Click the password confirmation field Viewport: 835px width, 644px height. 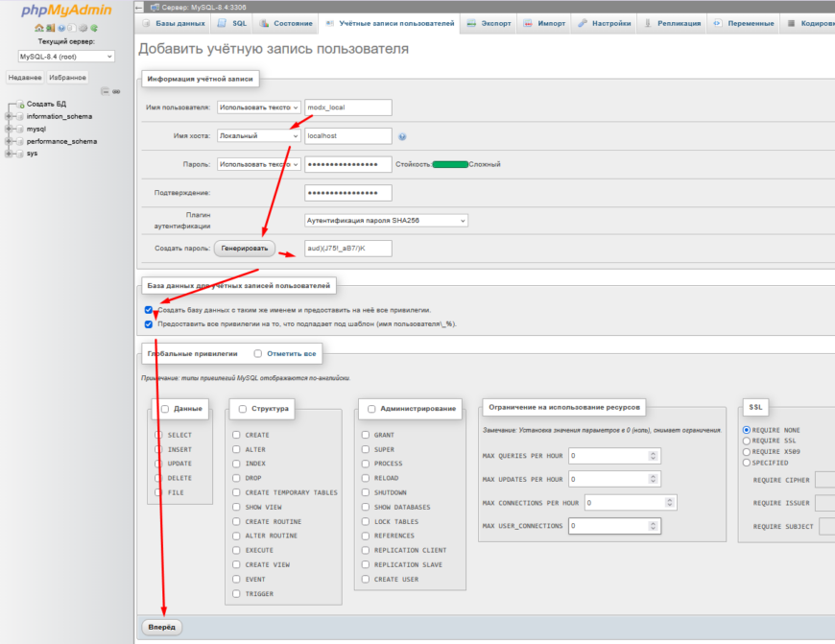point(348,193)
